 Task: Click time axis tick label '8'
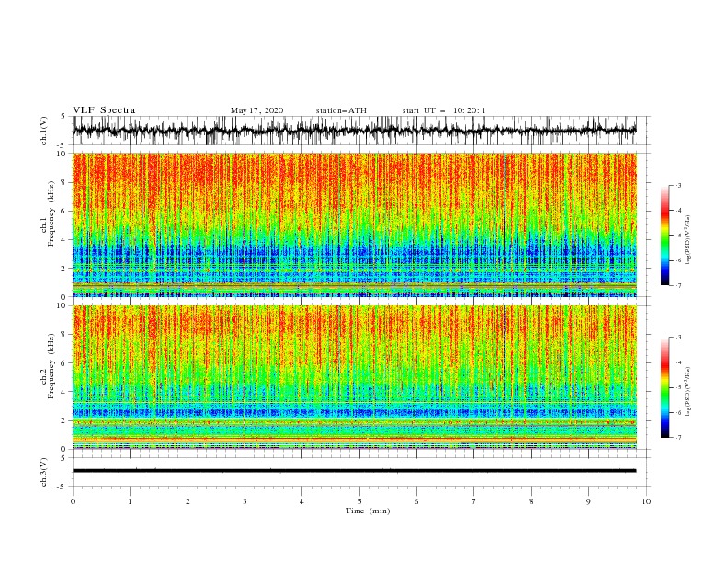click(531, 501)
